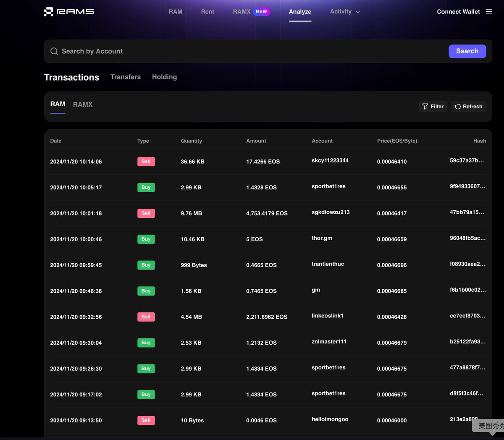
Task: Open transaction hash b25122fa93…
Action: [x=468, y=342]
